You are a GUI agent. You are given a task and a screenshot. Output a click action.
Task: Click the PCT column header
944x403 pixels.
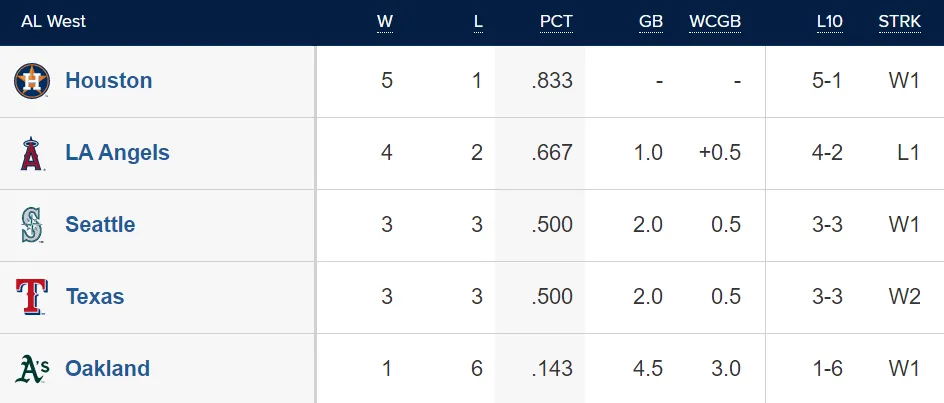click(556, 22)
